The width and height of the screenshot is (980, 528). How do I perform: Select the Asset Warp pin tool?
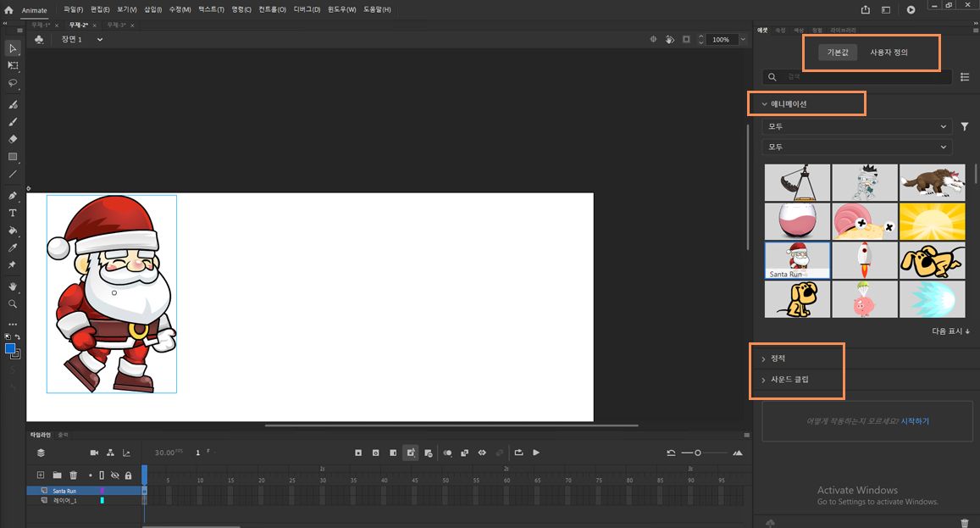(13, 264)
